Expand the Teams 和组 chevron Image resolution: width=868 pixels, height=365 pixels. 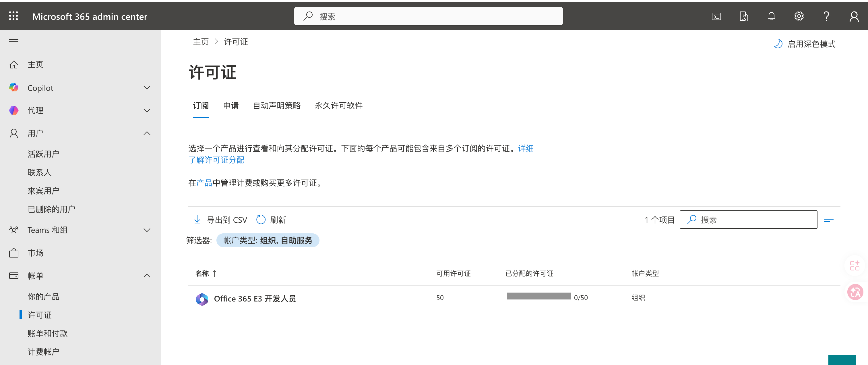[x=147, y=230]
